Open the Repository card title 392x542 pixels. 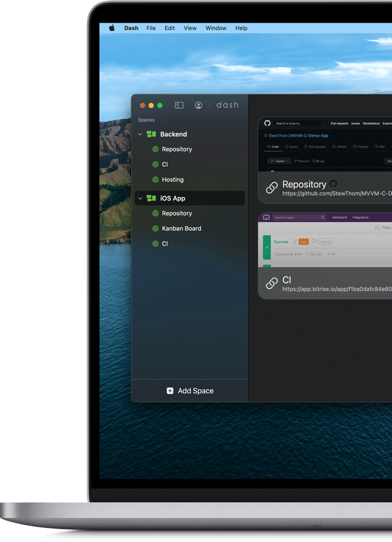pos(304,184)
